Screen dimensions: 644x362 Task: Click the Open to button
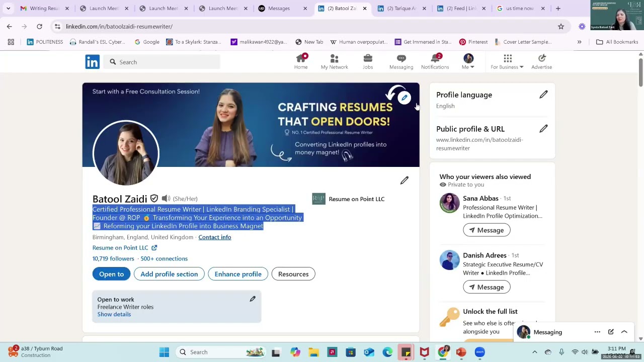coord(111,274)
